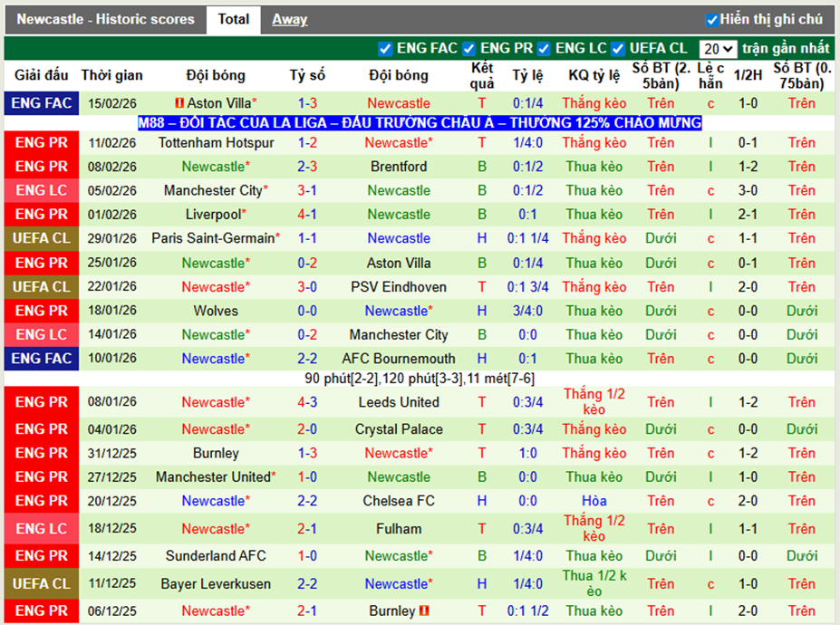Screen dimensions: 840x625
Task: Click the red card icon next to Burnley
Action: coord(424,611)
